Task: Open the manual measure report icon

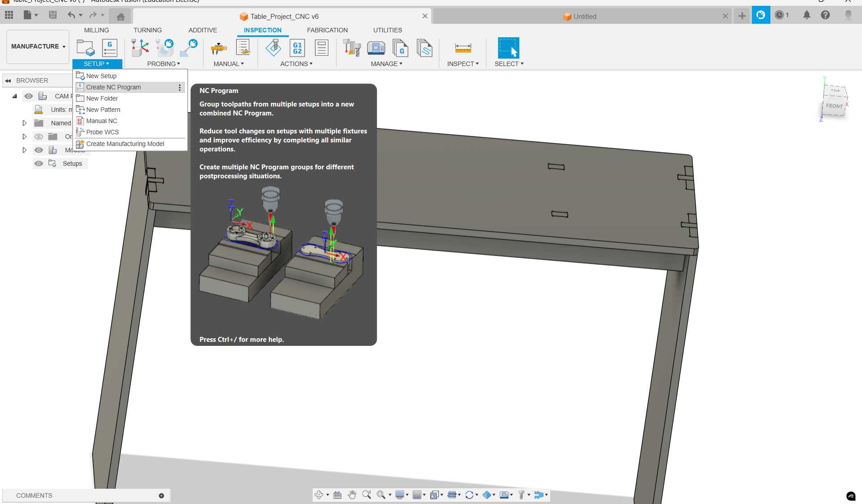Action: [243, 48]
